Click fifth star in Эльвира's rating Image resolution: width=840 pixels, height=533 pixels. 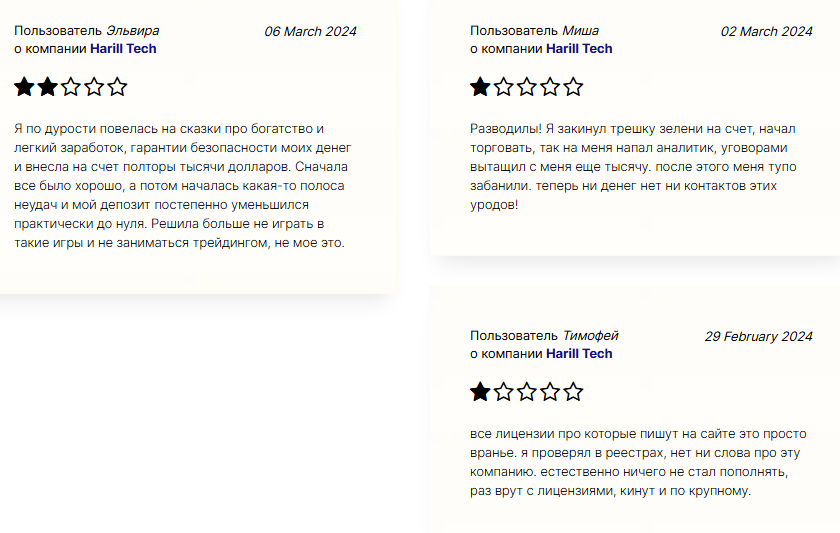click(x=118, y=87)
